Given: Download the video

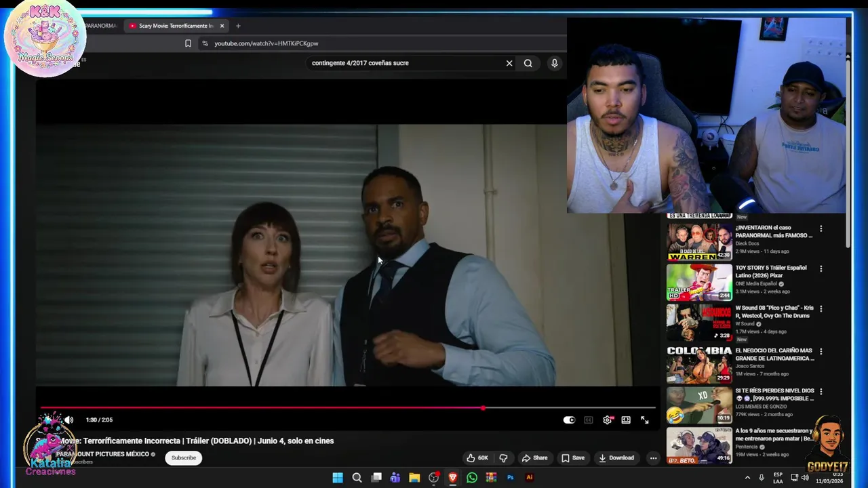Looking at the screenshot, I should pyautogui.click(x=616, y=458).
